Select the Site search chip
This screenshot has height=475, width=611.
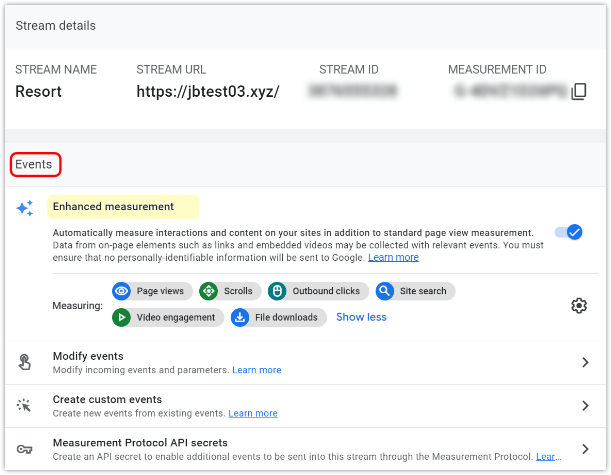[x=414, y=291]
